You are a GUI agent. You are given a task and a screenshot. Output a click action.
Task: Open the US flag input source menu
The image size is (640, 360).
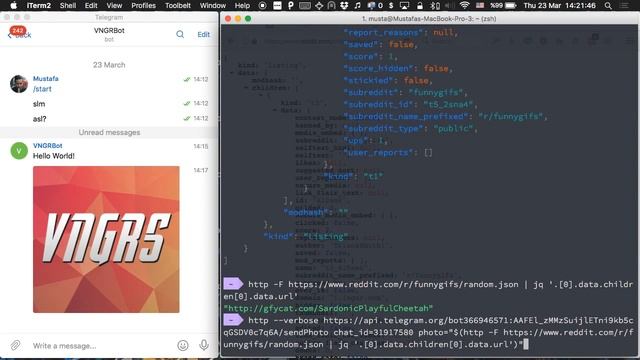(480, 5)
